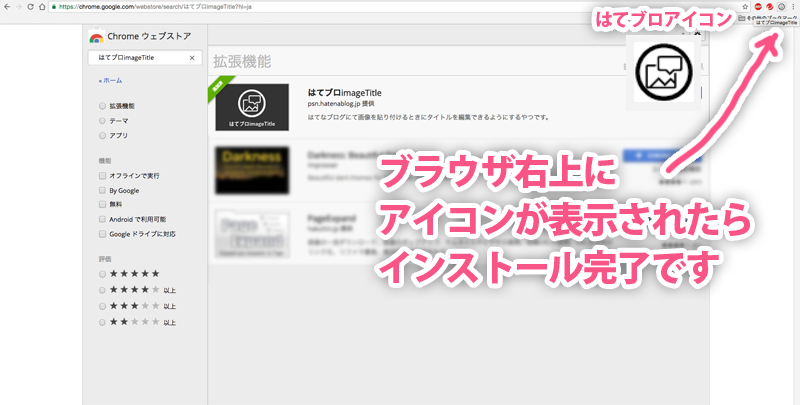Screen dimensions: 800x405
Task: Open the はてブロimageTitle dark thumbnail
Action: [252, 107]
